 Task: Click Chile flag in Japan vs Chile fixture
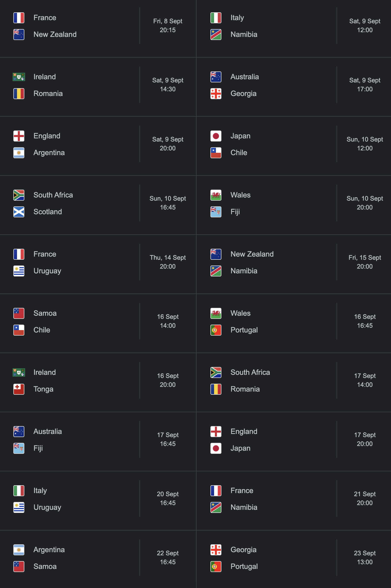coord(216,153)
